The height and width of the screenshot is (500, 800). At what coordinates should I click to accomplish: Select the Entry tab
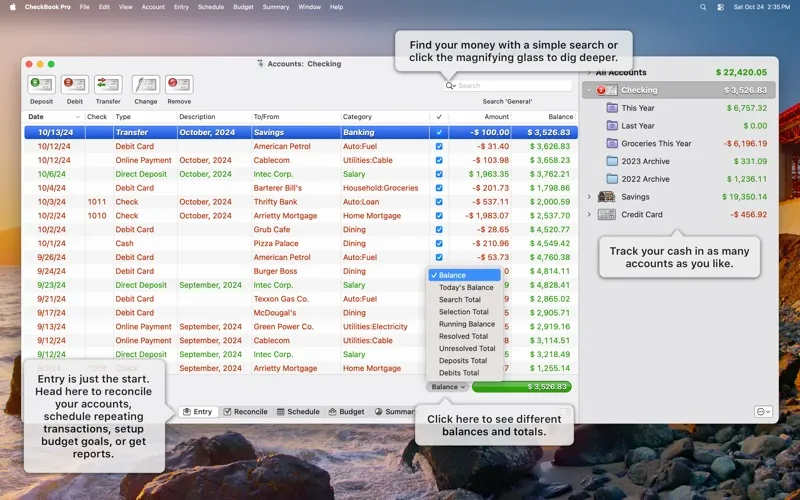click(197, 412)
